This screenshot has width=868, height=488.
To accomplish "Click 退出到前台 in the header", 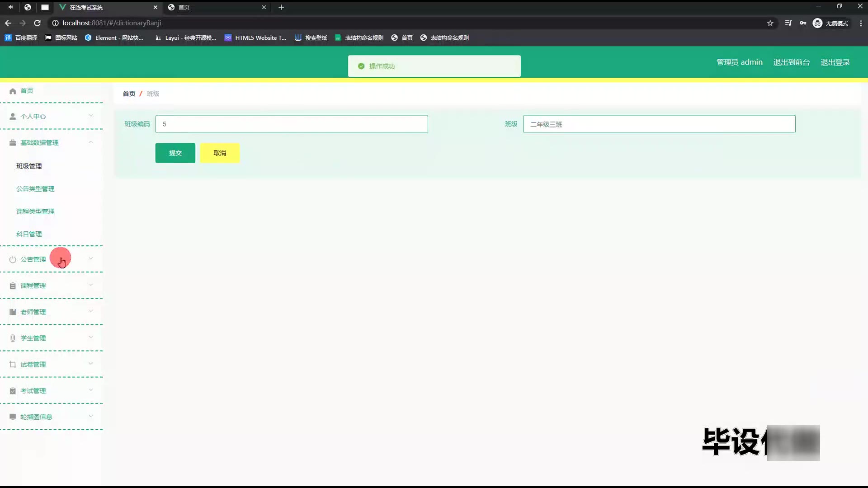I will point(792,62).
